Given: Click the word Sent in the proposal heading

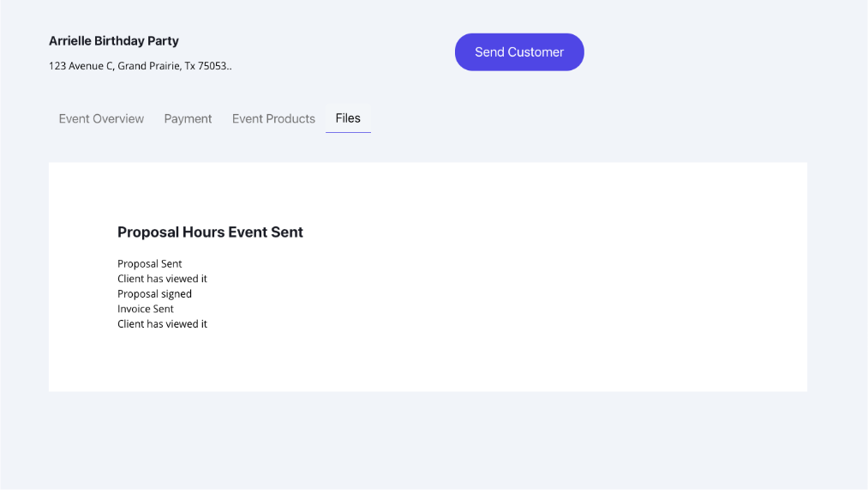Looking at the screenshot, I should pos(287,232).
